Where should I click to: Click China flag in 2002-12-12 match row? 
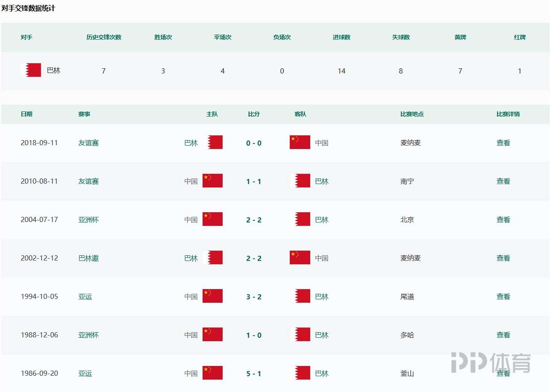click(x=300, y=257)
